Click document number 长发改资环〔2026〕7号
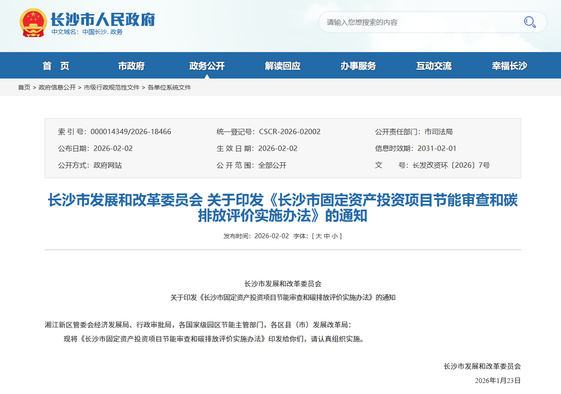The width and height of the screenshot is (561, 394). pyautogui.click(x=451, y=165)
